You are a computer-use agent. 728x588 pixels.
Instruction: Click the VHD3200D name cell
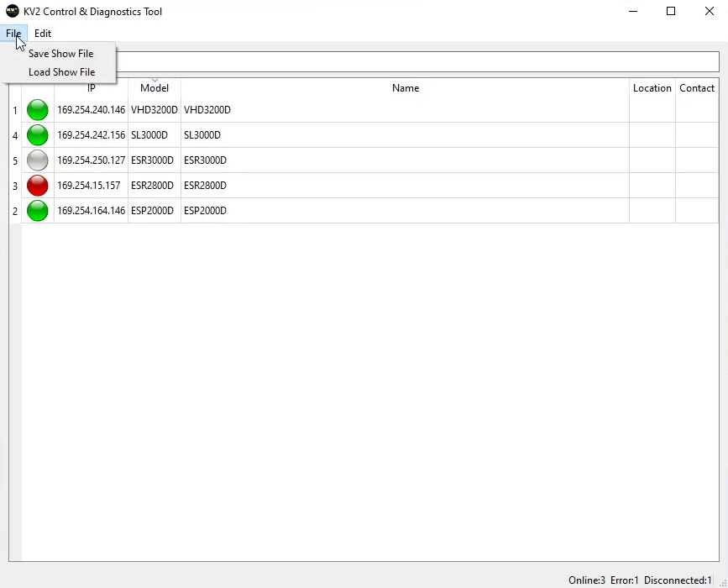(x=406, y=110)
